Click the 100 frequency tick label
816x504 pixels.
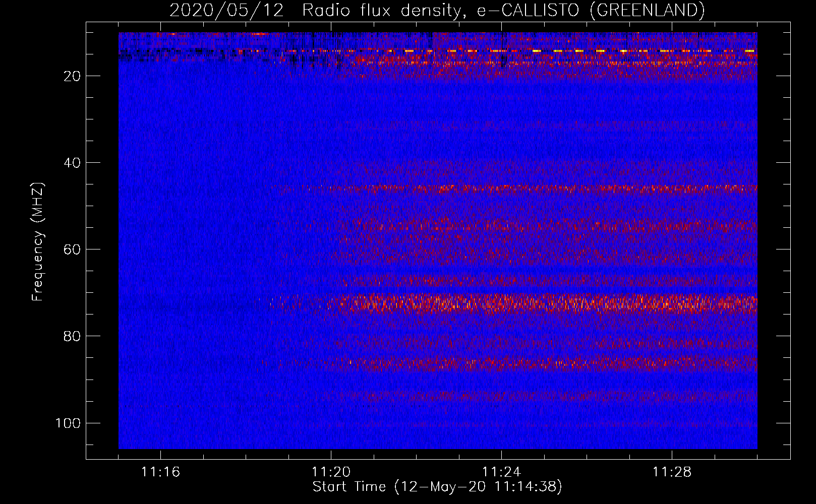(68, 423)
